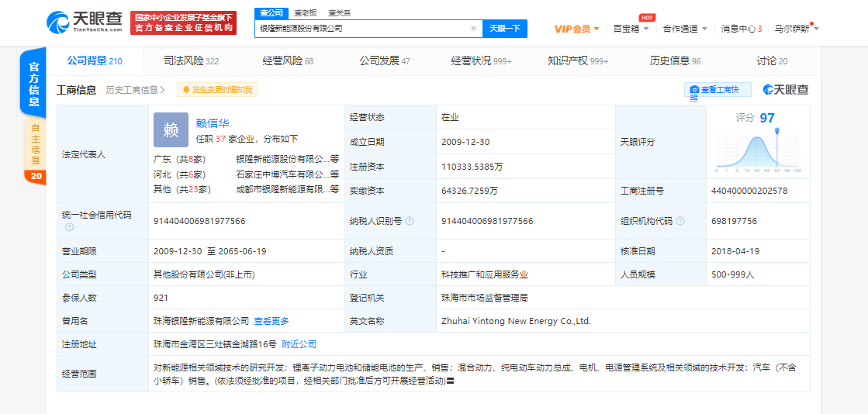Open the VIP会员 dropdown
The width and height of the screenshot is (868, 414).
[576, 29]
